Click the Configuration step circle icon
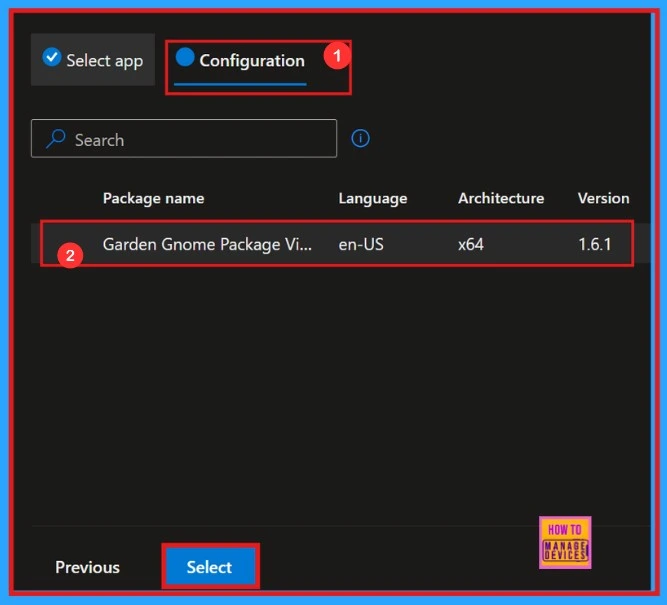 tap(185, 57)
